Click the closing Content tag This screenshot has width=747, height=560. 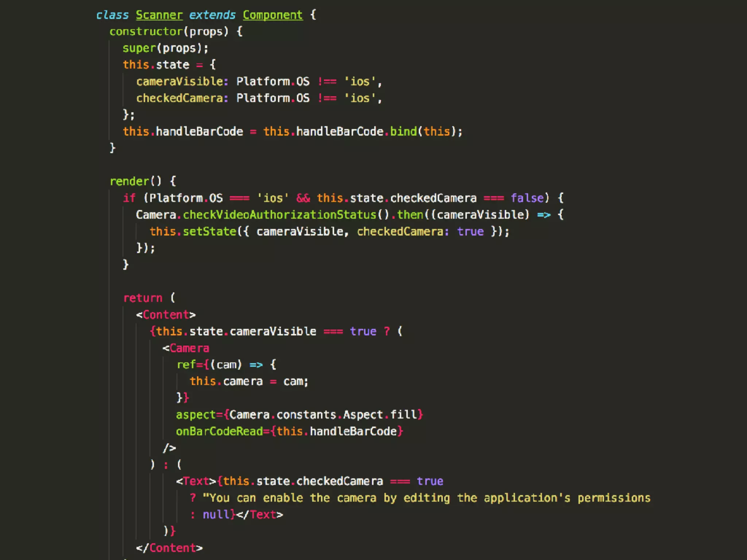(169, 548)
